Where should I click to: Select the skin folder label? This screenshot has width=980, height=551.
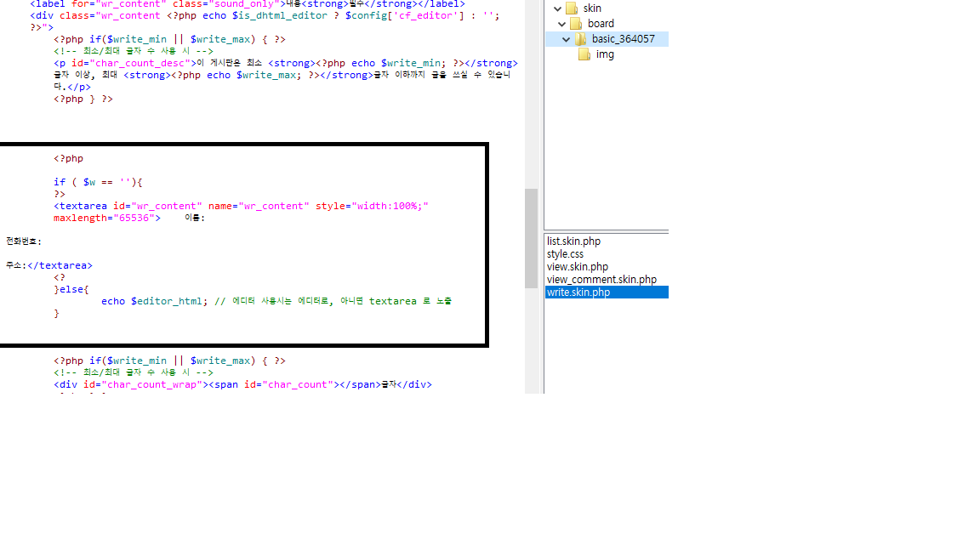(592, 9)
